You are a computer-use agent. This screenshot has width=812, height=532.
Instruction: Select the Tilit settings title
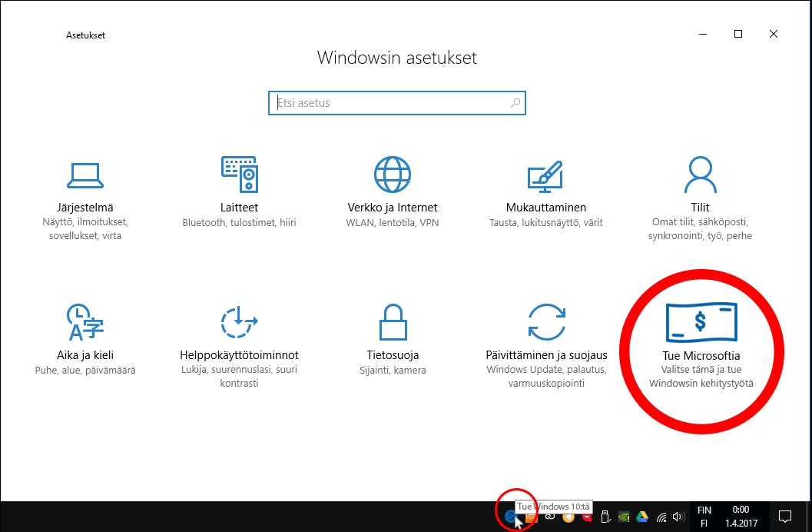(700, 208)
